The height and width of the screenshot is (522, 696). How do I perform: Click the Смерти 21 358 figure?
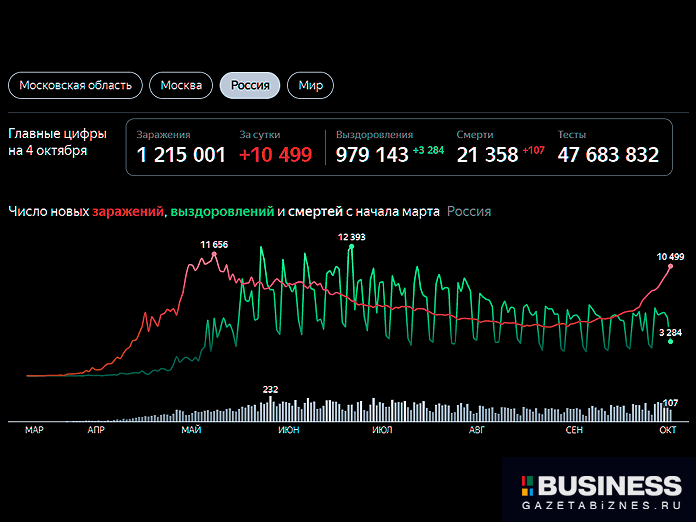tap(487, 155)
